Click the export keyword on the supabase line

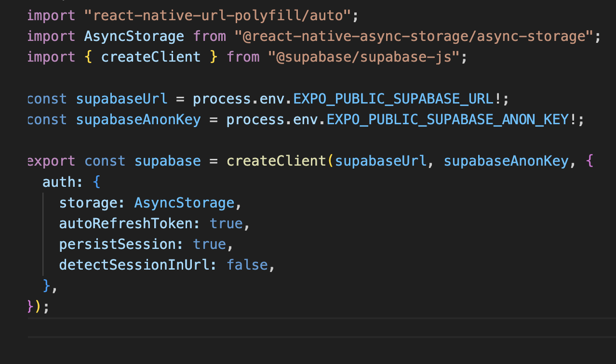click(x=50, y=160)
